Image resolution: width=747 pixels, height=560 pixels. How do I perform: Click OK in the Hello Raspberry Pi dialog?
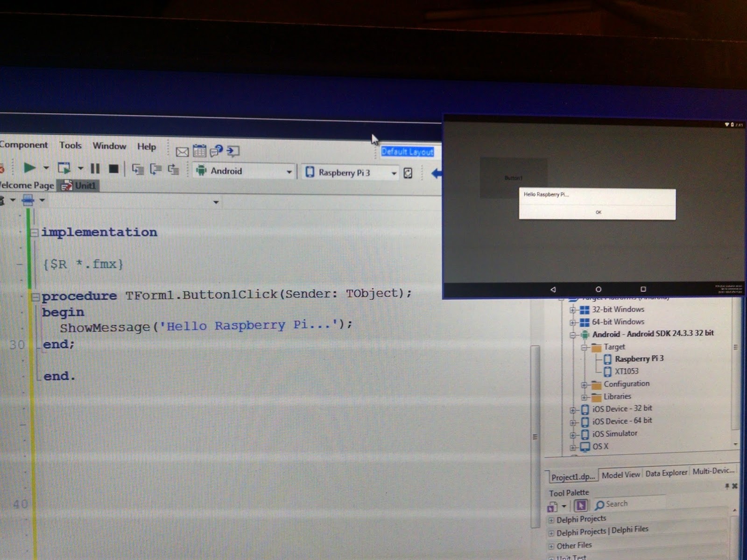(599, 212)
